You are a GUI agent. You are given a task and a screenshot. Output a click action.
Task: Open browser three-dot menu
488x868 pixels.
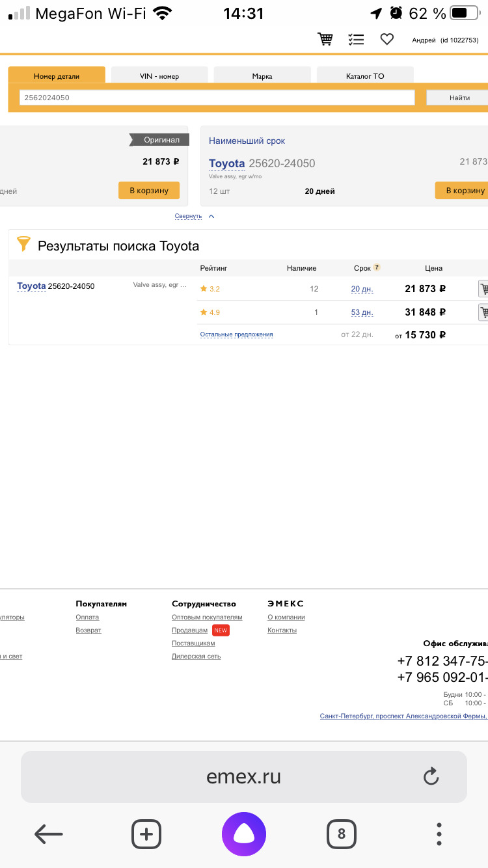click(439, 834)
